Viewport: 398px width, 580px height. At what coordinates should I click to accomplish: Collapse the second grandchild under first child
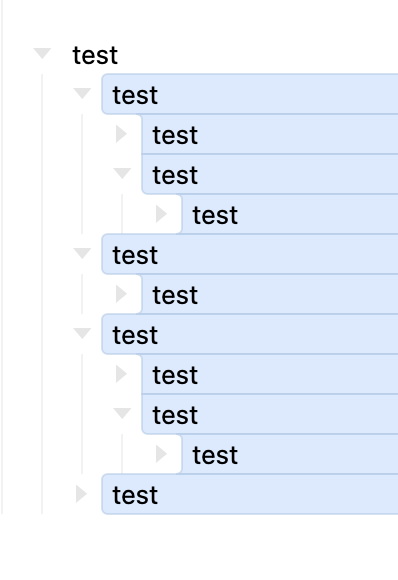point(122,173)
